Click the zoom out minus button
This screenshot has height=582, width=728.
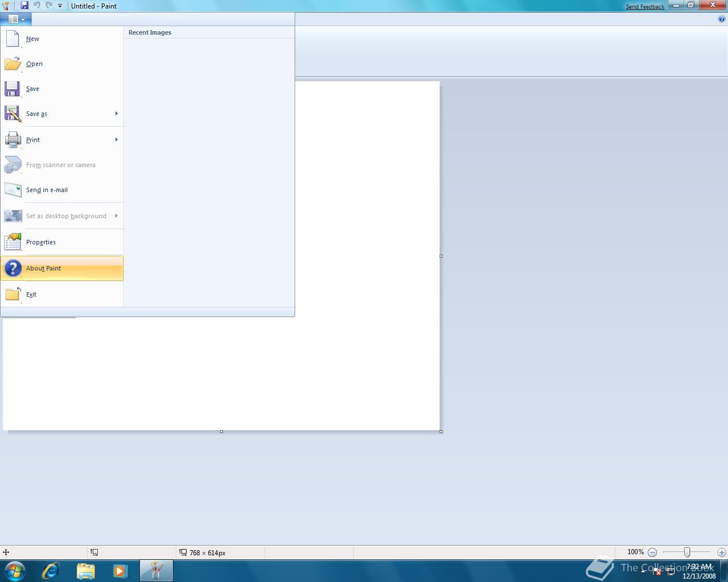tap(652, 552)
